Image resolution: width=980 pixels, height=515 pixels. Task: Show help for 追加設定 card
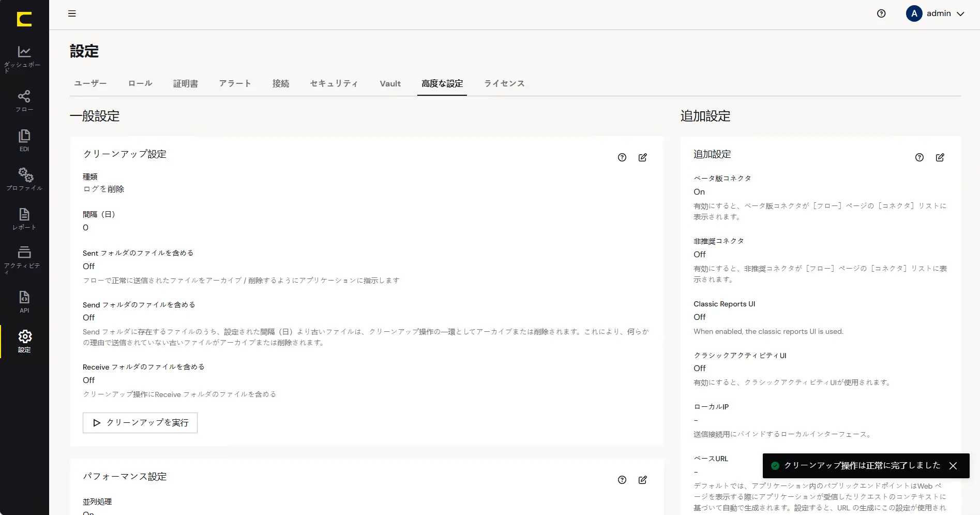(919, 157)
